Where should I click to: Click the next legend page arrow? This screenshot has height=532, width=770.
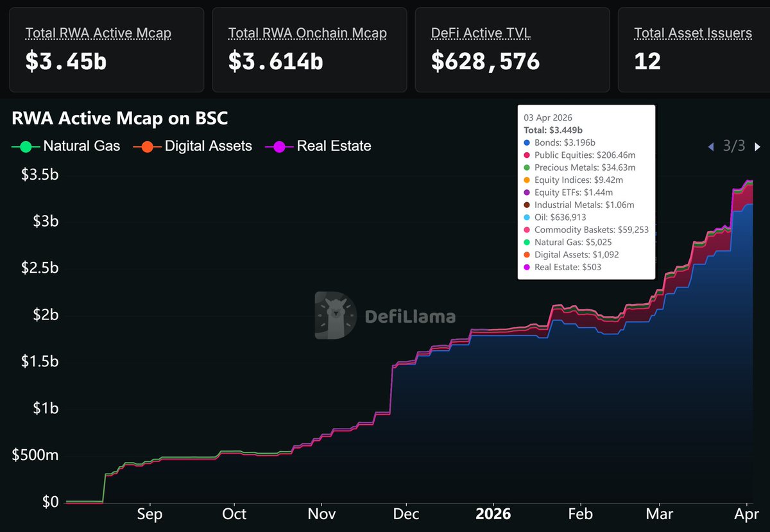click(757, 147)
